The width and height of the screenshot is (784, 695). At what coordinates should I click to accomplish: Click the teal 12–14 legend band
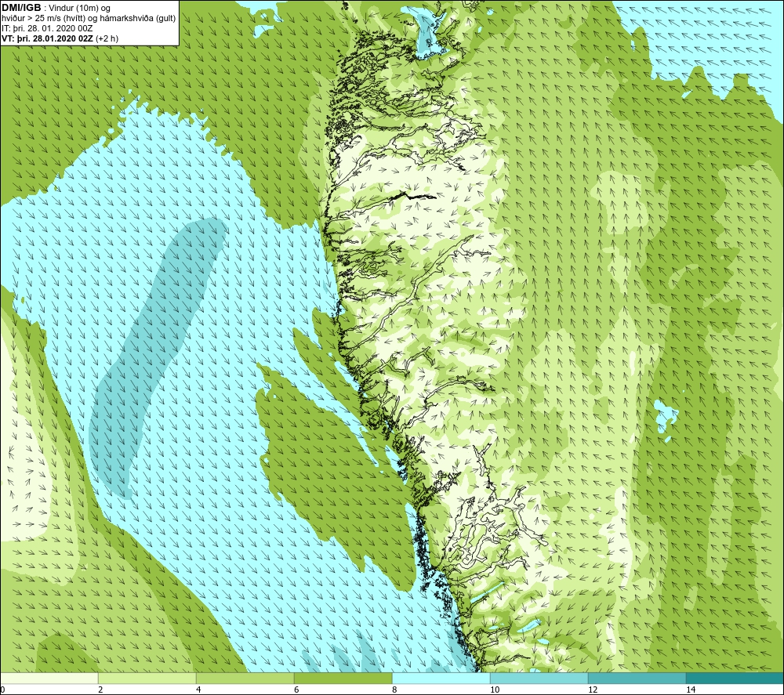[637, 678]
